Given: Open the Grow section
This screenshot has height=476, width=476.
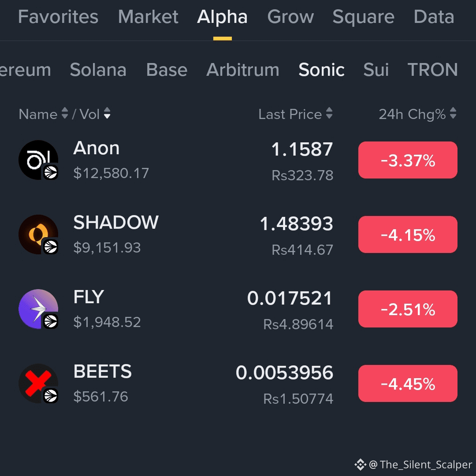Looking at the screenshot, I should 290,17.
